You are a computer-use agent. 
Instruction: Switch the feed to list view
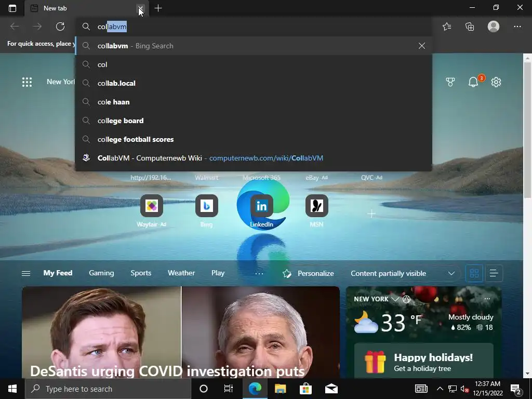click(x=494, y=273)
